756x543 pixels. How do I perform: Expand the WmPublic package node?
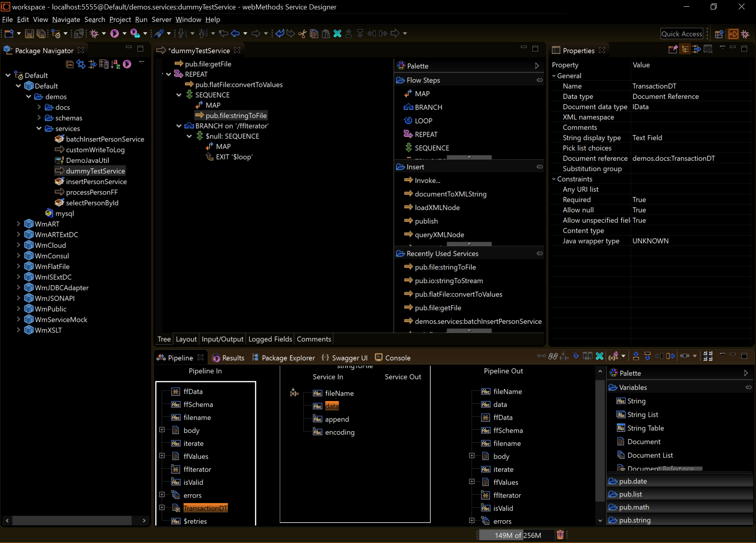click(18, 309)
